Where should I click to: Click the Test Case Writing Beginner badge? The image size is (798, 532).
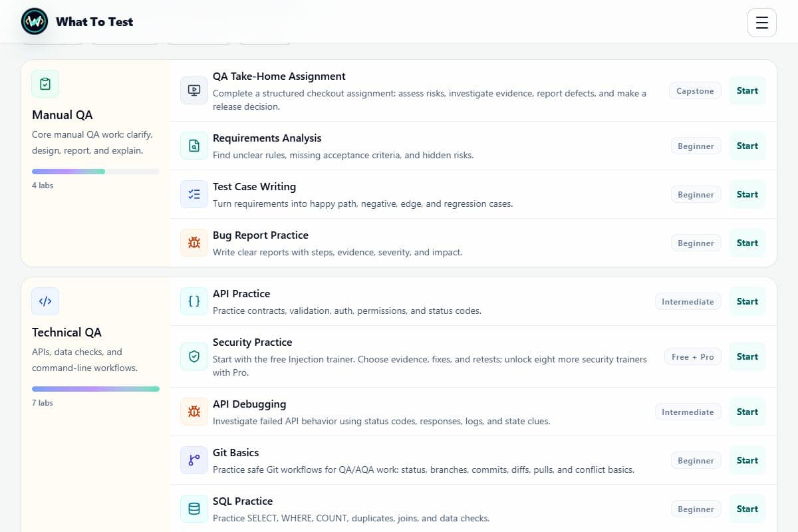(x=696, y=195)
